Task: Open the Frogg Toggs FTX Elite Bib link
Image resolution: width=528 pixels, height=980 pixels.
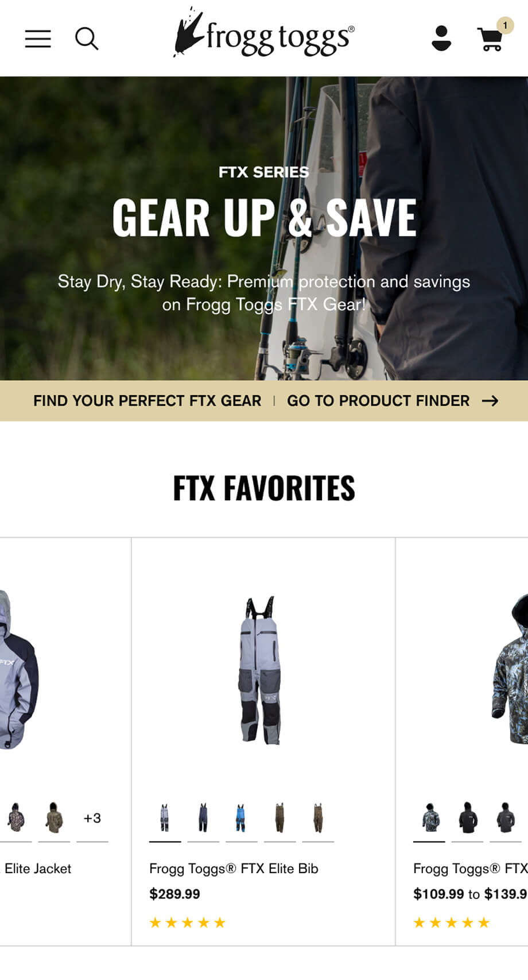Action: click(x=234, y=869)
